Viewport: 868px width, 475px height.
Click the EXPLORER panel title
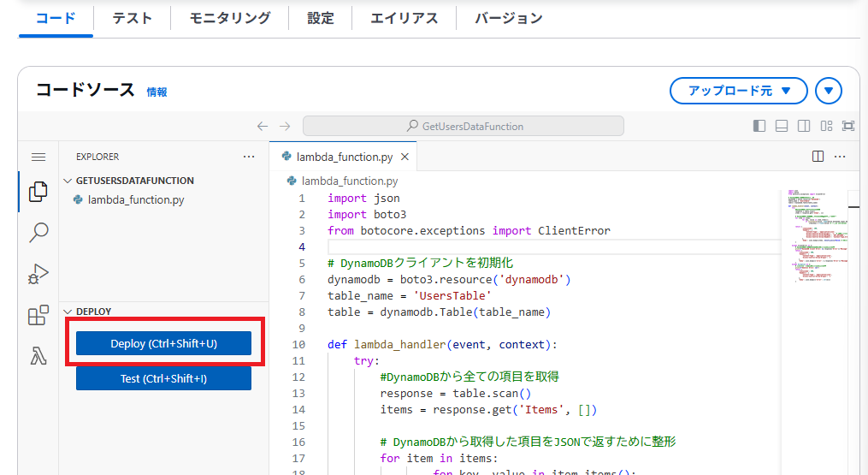point(97,157)
